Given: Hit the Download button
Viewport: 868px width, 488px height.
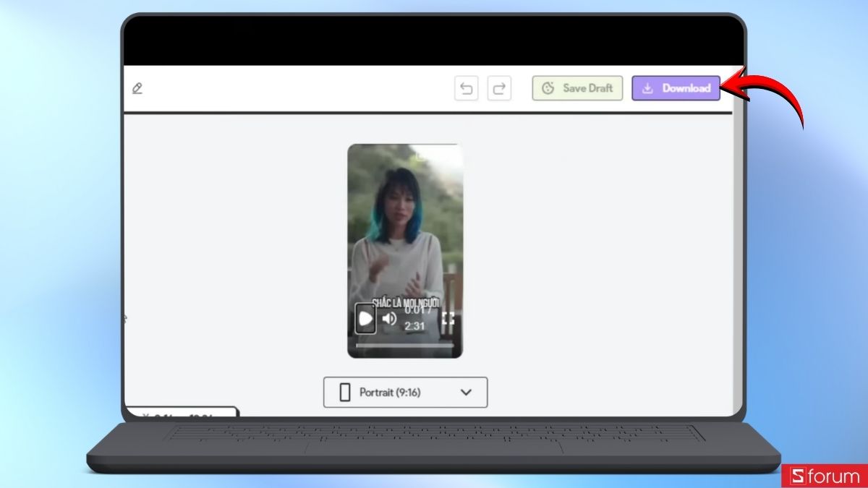Looking at the screenshot, I should point(676,88).
